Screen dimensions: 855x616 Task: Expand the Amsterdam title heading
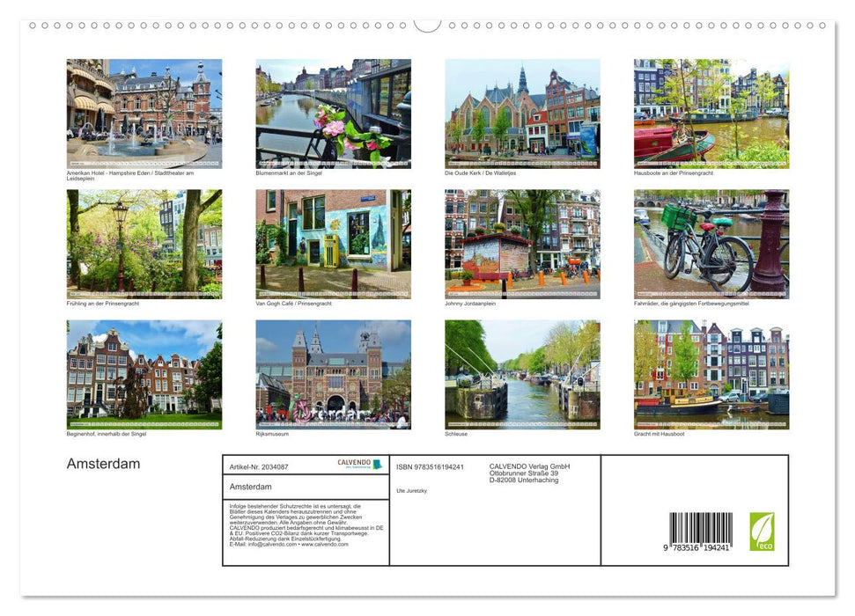pyautogui.click(x=104, y=464)
